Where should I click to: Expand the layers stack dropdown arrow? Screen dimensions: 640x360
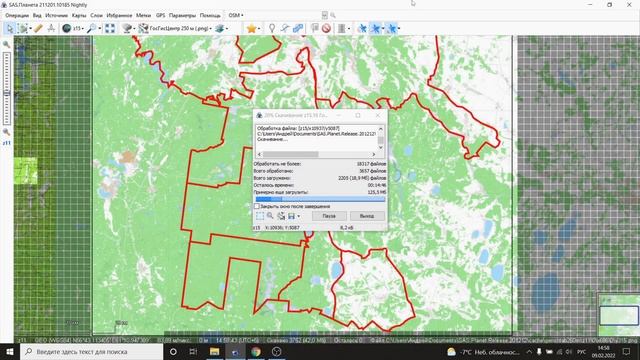(x=227, y=29)
